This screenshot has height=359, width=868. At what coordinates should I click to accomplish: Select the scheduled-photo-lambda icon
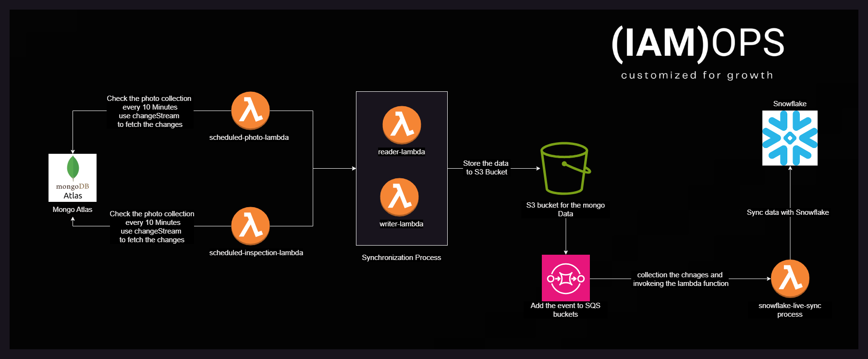click(x=250, y=111)
